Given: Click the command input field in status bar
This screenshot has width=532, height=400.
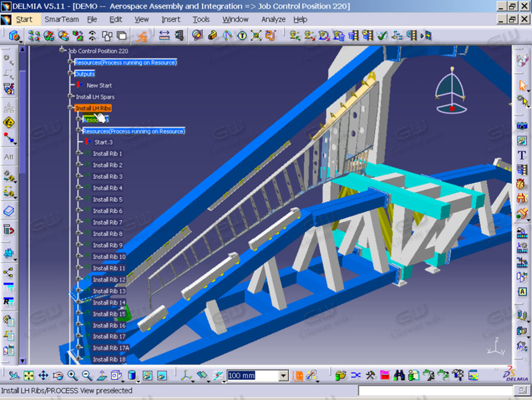Looking at the screenshot, I should click(435, 391).
